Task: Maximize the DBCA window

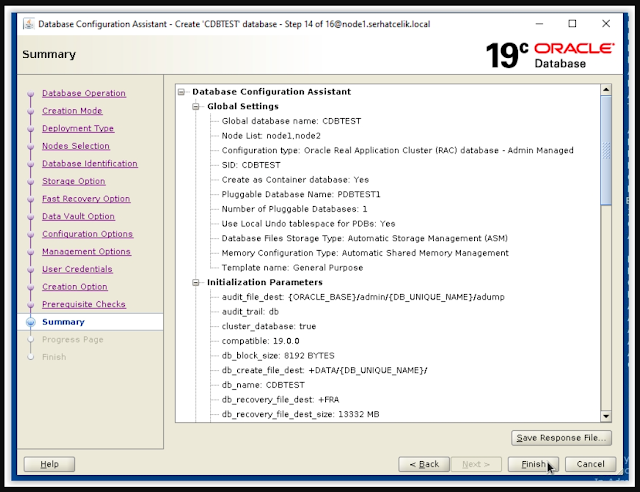Action: click(572, 24)
